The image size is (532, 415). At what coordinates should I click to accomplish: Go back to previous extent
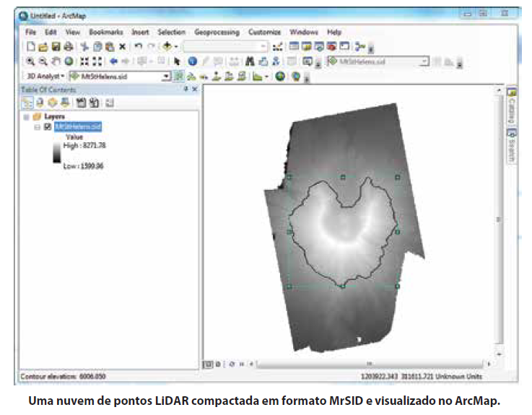[113, 61]
